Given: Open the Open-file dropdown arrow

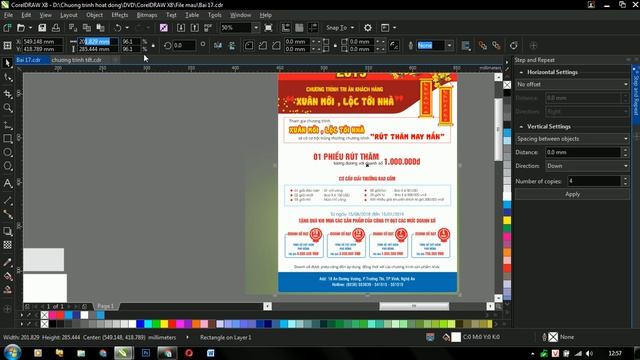Looking at the screenshot, I should tap(30, 28).
